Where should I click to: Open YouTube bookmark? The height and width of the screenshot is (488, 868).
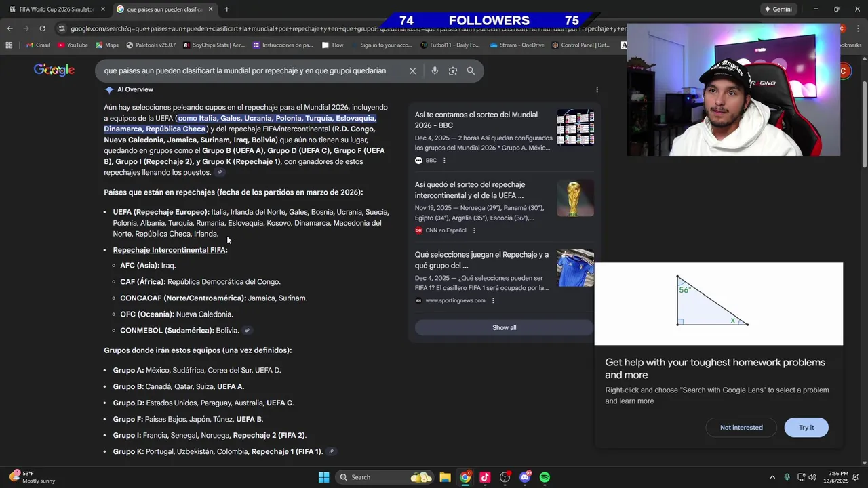click(73, 45)
